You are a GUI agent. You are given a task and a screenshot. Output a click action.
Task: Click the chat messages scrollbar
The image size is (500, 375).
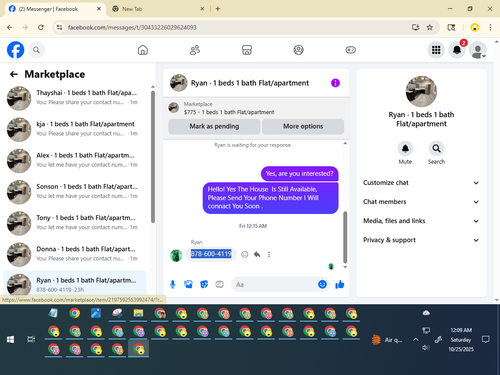(x=345, y=237)
